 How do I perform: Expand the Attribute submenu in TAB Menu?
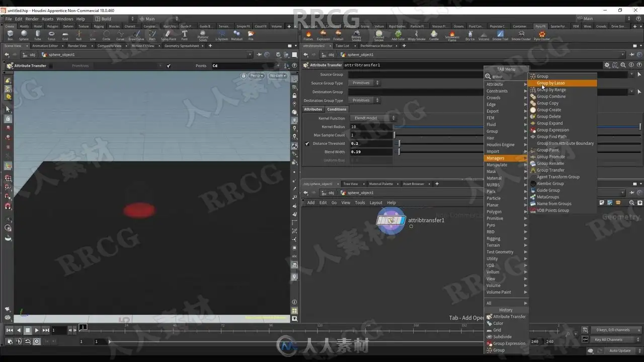click(506, 84)
